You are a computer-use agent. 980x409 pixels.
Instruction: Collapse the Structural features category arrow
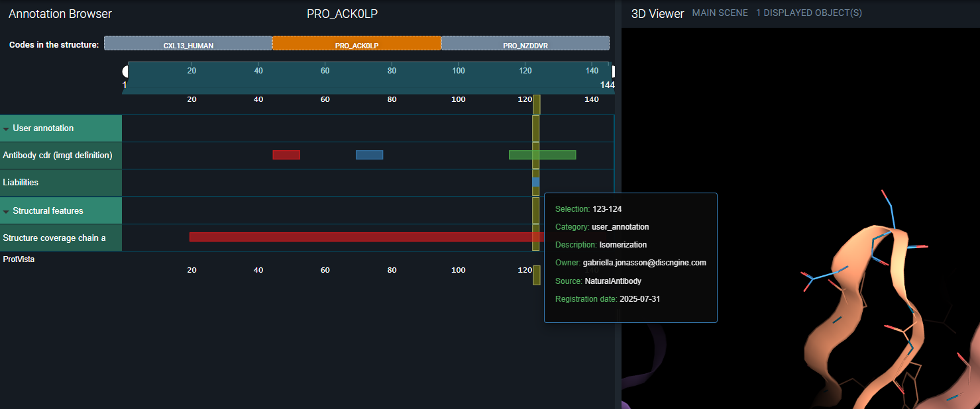pos(6,212)
